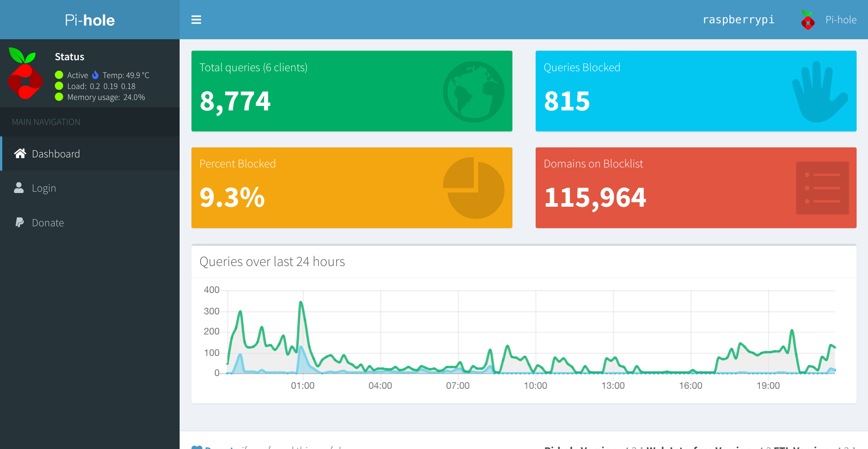Click the hand icon on the Queries Blocked card

820,92
